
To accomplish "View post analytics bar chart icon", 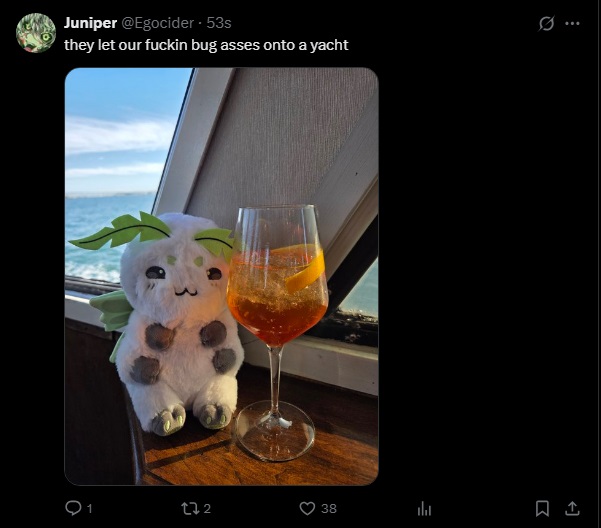I will 424,509.
